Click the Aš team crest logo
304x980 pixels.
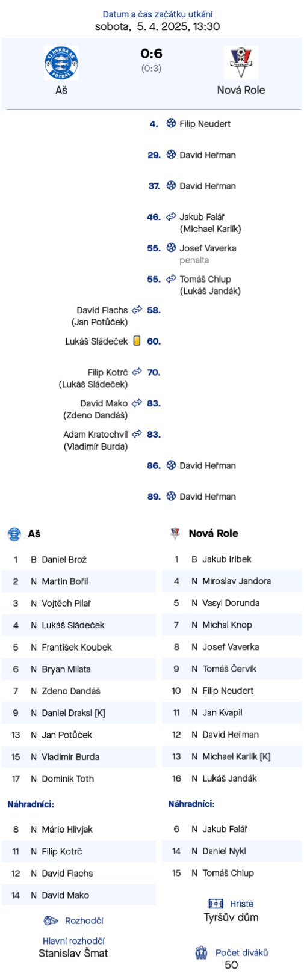(61, 63)
